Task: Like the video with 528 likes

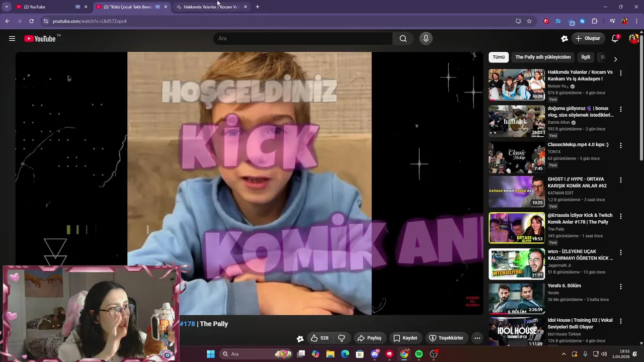Action: [x=319, y=338]
